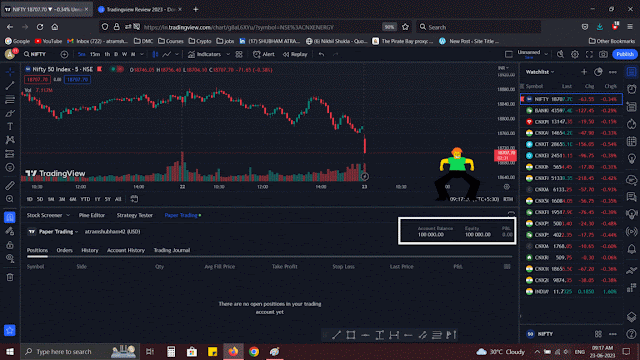Image resolution: width=640 pixels, height=360 pixels.
Task: Click the compare or add symbol plus icon
Action: (x=64, y=54)
